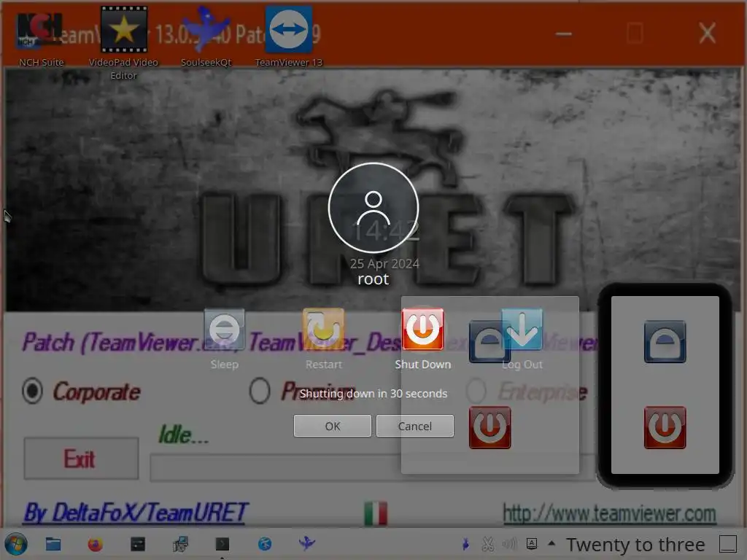The image size is (747, 560).
Task: Open the file manager folder in the taskbar
Action: click(x=53, y=544)
